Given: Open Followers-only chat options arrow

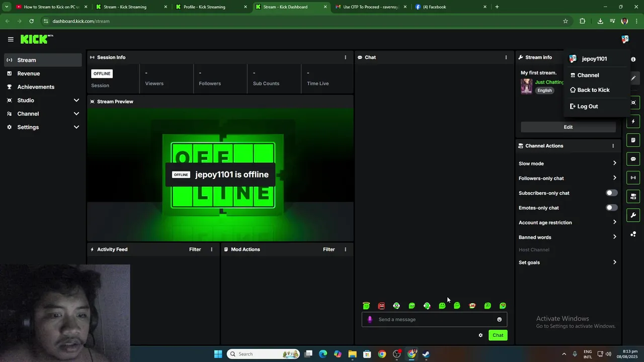Looking at the screenshot, I should [x=614, y=178].
